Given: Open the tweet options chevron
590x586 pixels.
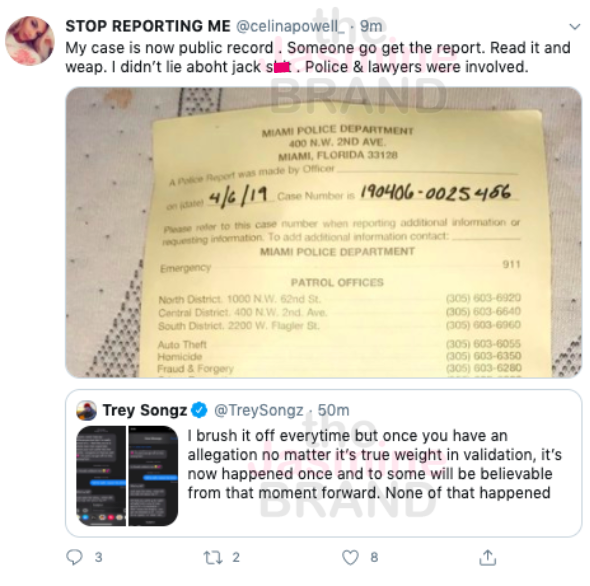Looking at the screenshot, I should click(x=575, y=27).
